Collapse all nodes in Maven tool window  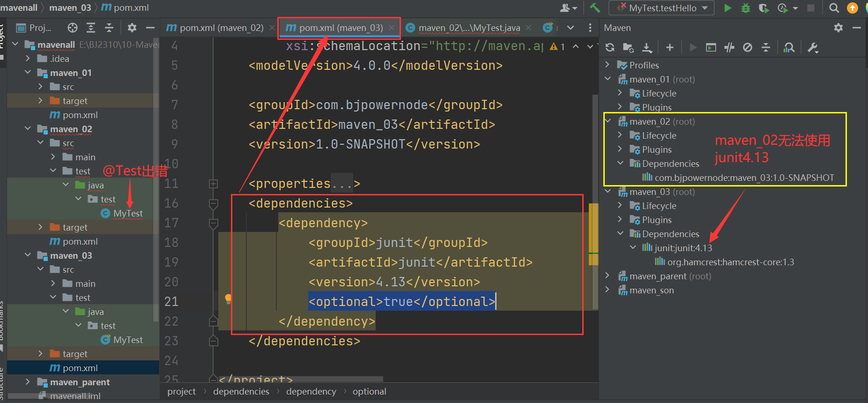766,47
